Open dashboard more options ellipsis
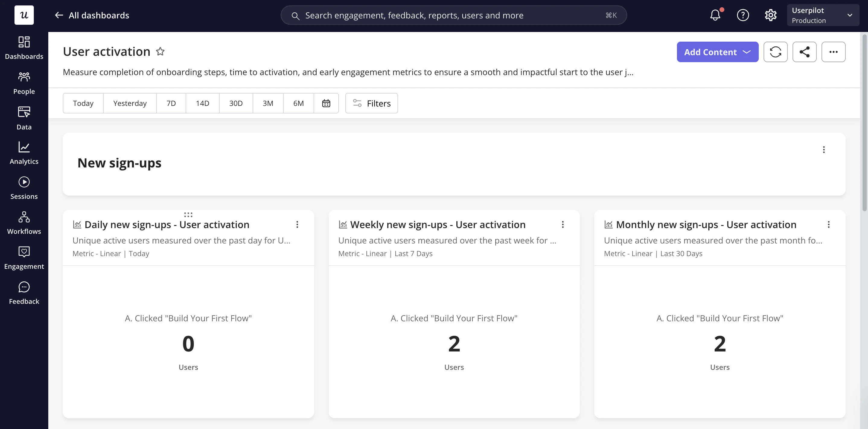Viewport: 868px width, 429px height. (833, 52)
